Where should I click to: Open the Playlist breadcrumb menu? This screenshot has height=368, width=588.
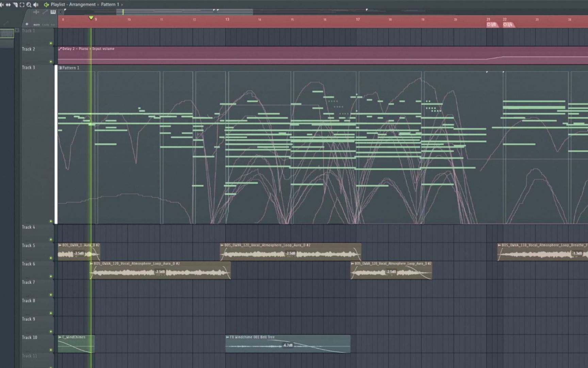[x=58, y=4]
